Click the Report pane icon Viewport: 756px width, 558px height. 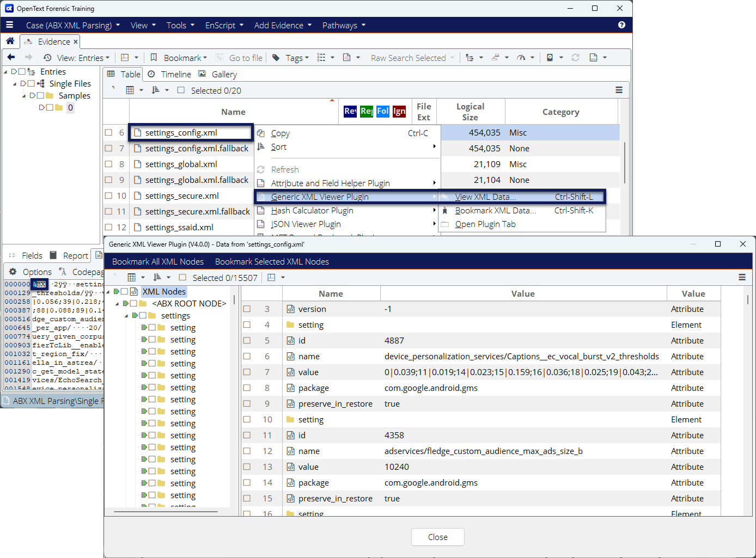[53, 255]
